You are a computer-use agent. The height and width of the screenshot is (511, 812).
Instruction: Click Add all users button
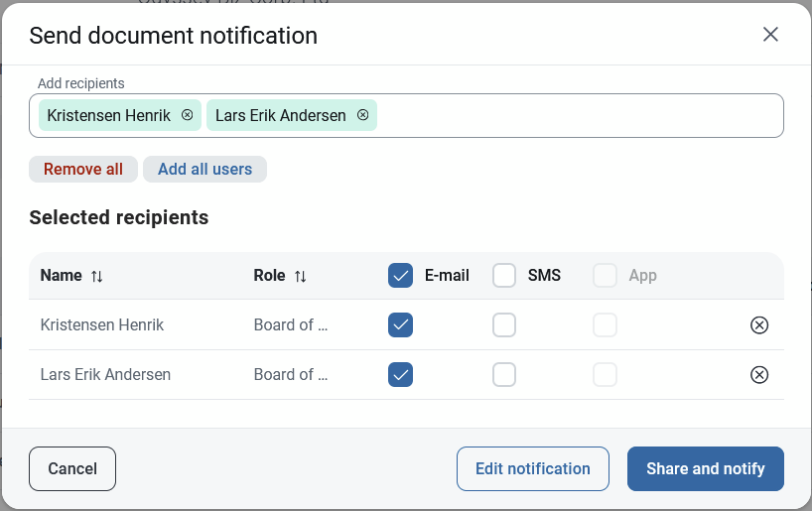(205, 170)
